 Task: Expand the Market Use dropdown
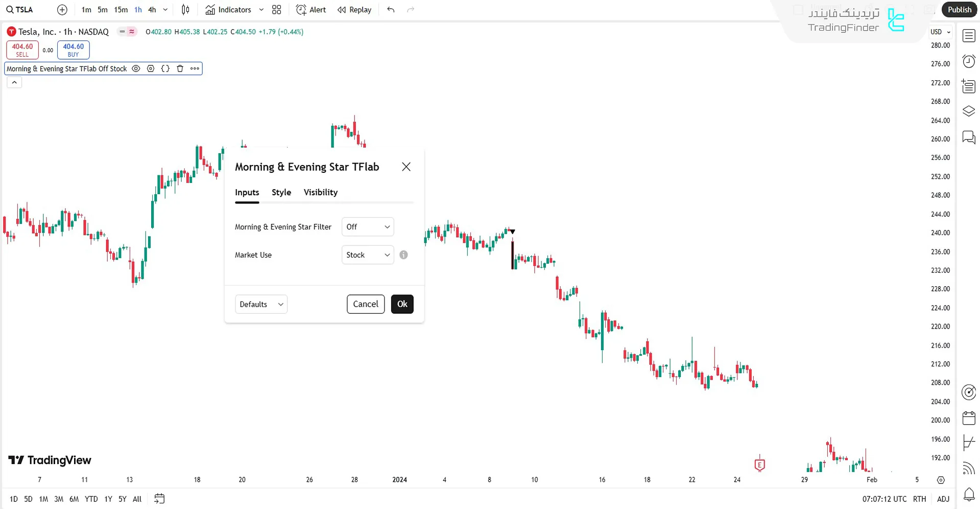[368, 255]
